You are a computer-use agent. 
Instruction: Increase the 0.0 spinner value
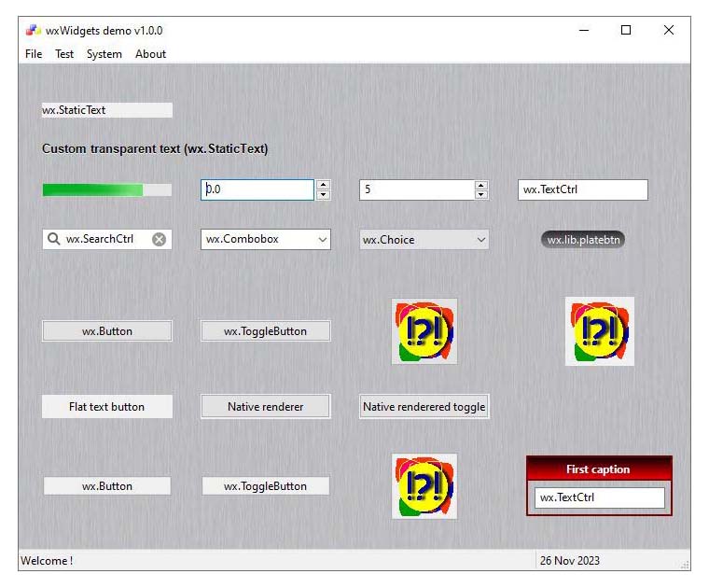click(x=323, y=185)
